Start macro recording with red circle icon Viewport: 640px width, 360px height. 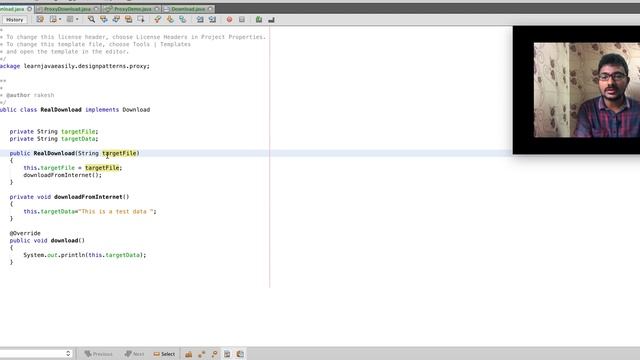pyautogui.click(x=229, y=20)
